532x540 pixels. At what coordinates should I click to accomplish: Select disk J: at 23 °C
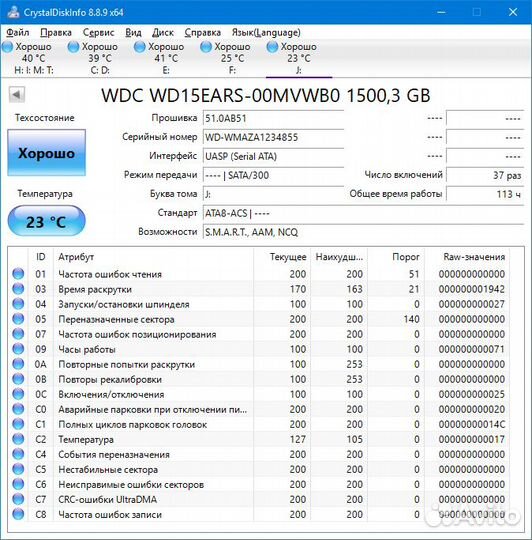pyautogui.click(x=299, y=58)
